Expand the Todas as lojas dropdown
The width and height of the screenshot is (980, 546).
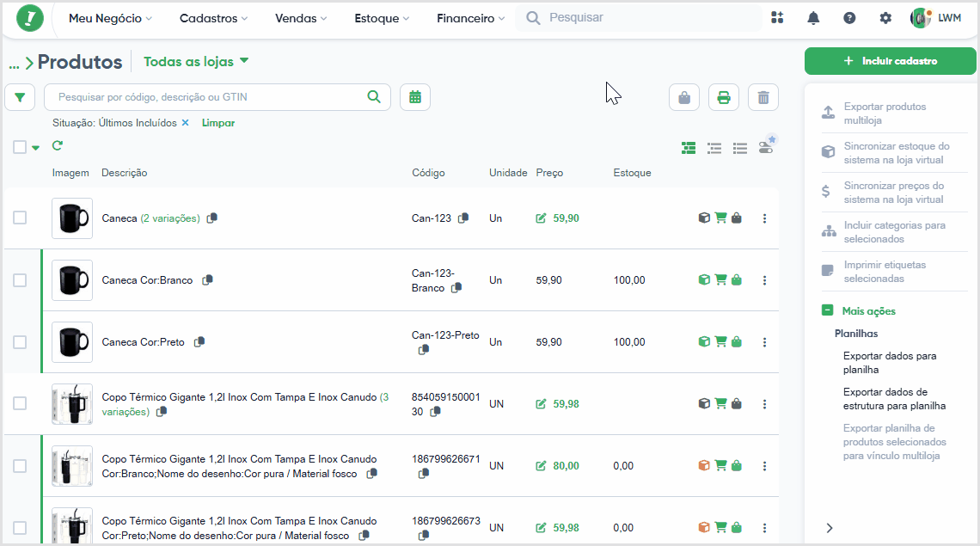click(196, 61)
